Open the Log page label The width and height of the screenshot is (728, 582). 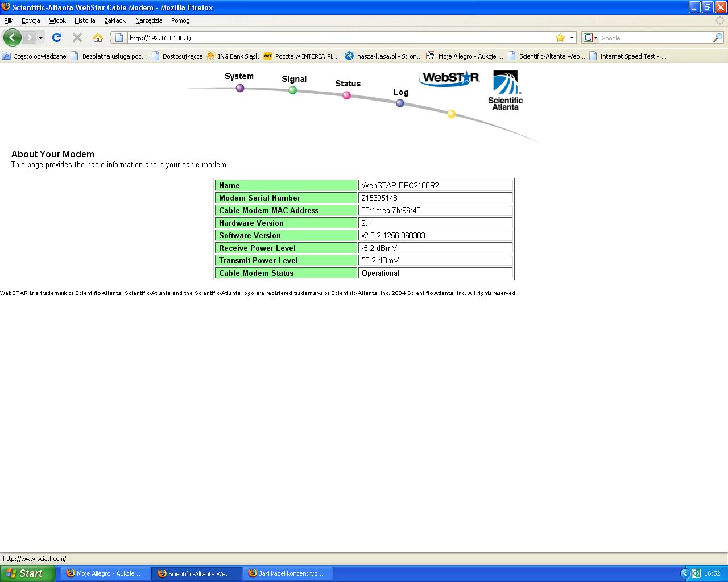click(x=401, y=92)
